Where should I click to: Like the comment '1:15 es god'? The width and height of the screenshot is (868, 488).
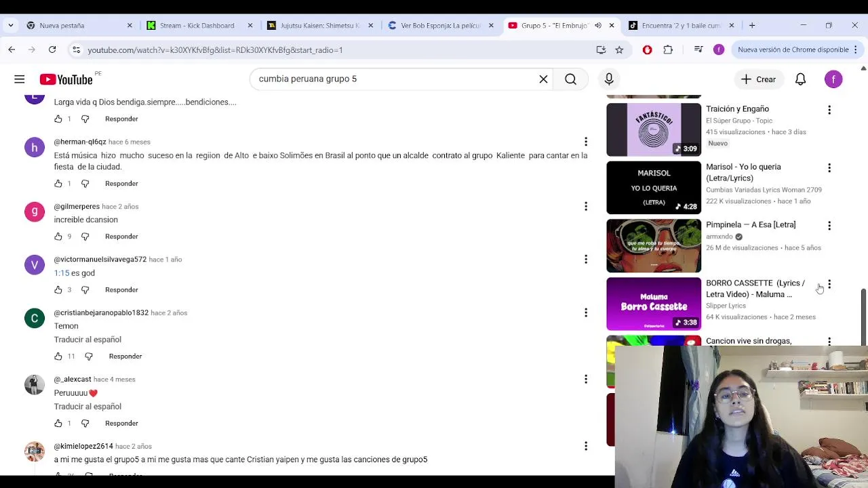58,290
